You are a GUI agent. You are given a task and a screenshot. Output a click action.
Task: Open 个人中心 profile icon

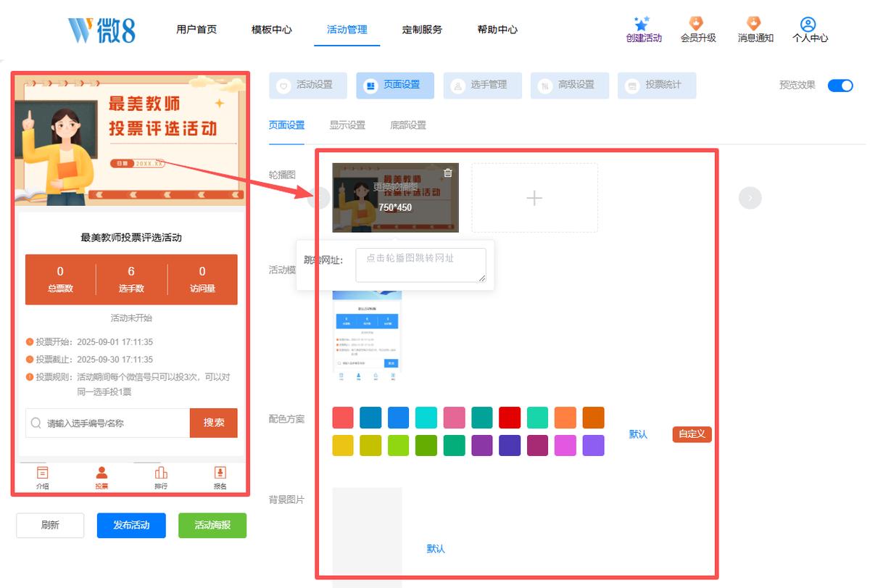pos(809,24)
